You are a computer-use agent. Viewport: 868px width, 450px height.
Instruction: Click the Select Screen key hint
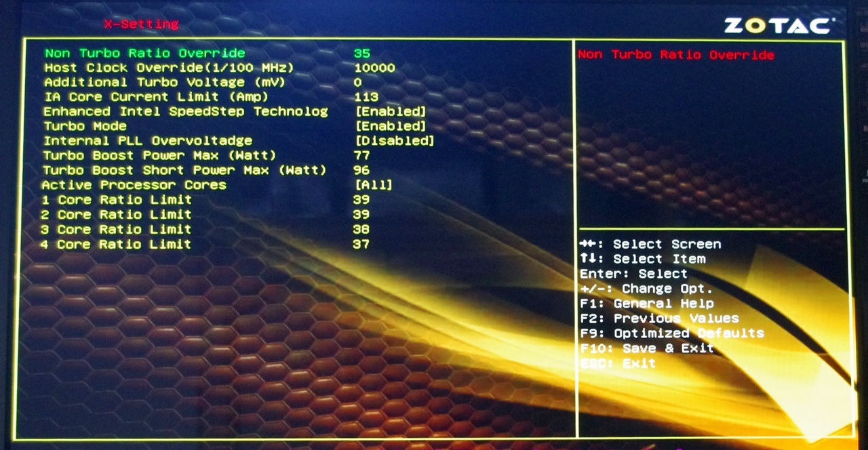650,244
